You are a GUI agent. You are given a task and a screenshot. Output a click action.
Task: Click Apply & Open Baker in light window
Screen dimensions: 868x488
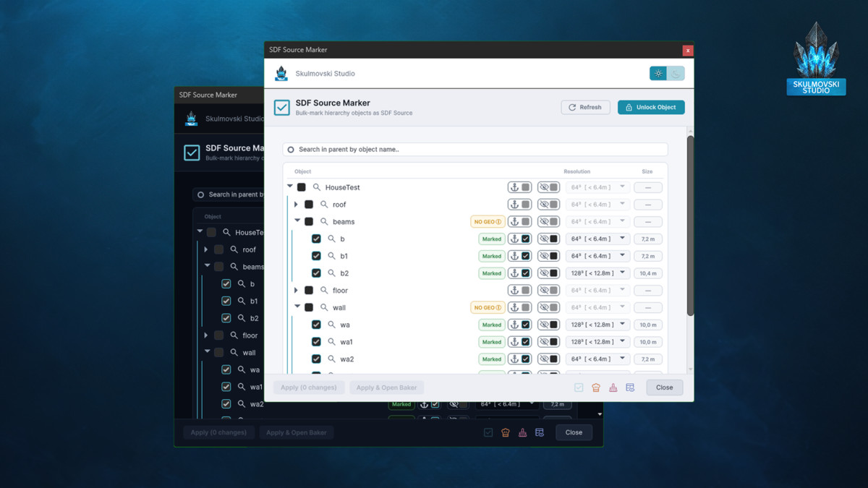coord(386,388)
